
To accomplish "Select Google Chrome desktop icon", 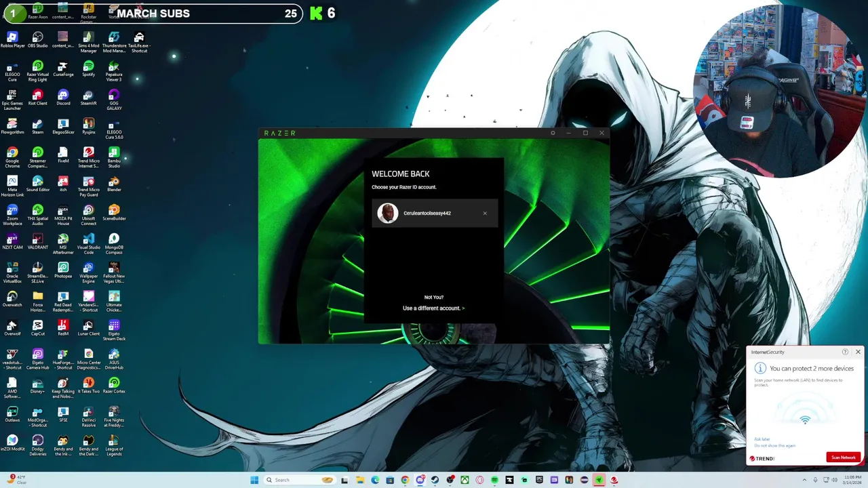I will (12, 158).
